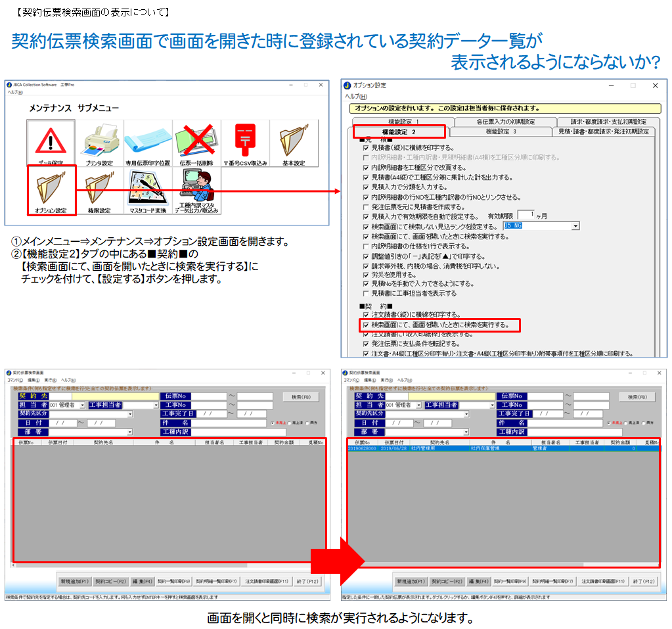The height and width of the screenshot is (629, 672).
Task: Click the 伝票一括削除 red X icon
Action: pyautogui.click(x=196, y=143)
